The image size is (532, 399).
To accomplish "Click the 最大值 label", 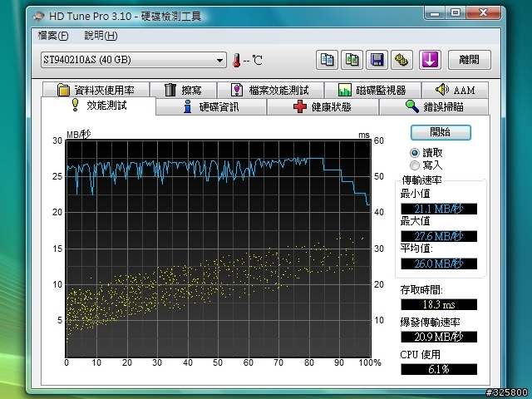I will pos(416,221).
